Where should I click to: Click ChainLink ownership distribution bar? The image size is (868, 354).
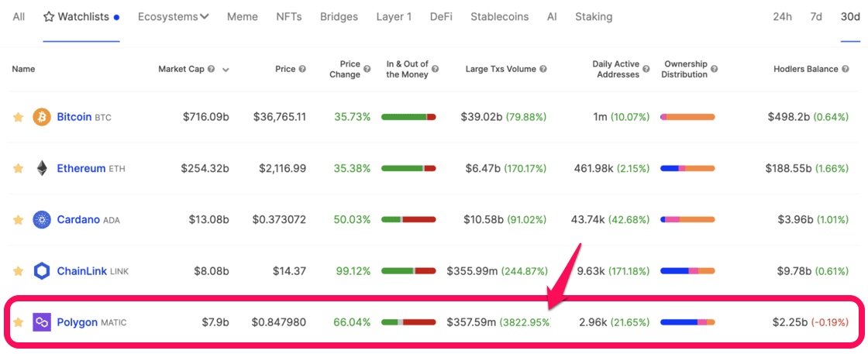click(687, 271)
